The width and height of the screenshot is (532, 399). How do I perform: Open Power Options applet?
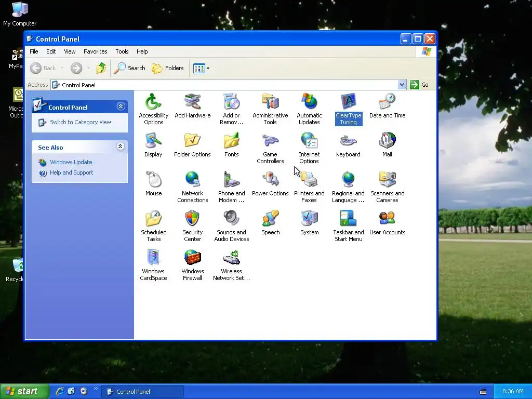[270, 183]
